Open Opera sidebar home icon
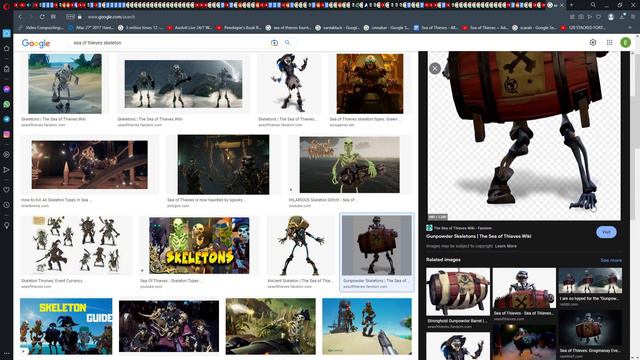Image resolution: width=640 pixels, height=360 pixels. tap(7, 49)
